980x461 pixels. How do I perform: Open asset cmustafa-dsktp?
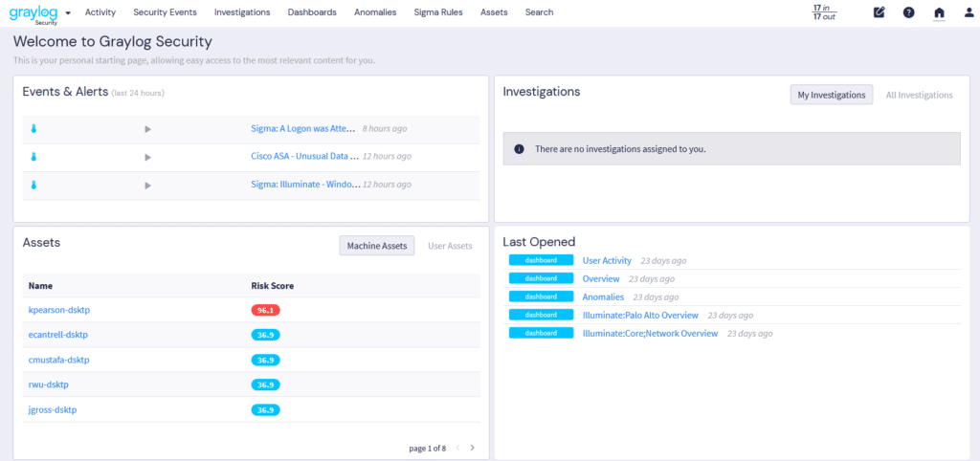pos(59,360)
